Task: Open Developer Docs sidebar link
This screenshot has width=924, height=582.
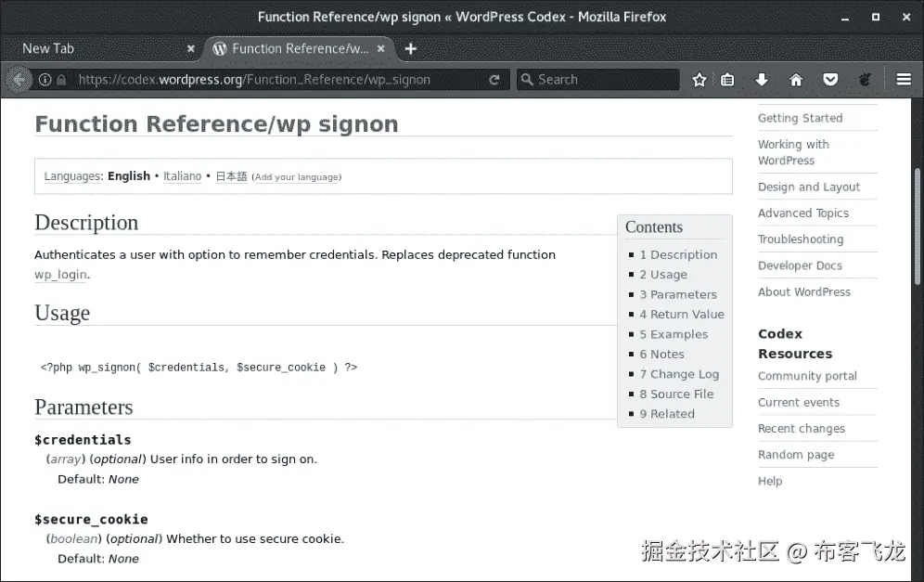Action: (800, 265)
